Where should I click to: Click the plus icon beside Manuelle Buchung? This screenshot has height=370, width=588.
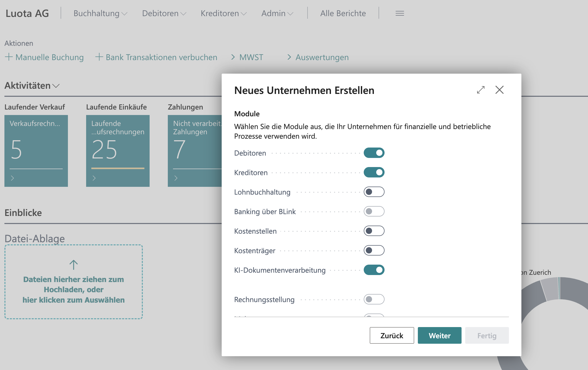point(9,57)
